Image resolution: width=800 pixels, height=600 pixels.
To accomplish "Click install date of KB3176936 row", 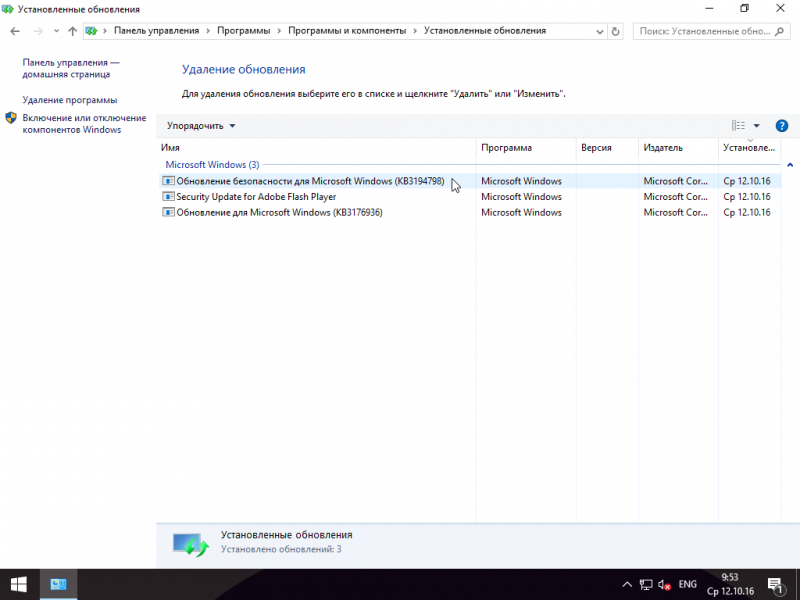I will pos(747,213).
